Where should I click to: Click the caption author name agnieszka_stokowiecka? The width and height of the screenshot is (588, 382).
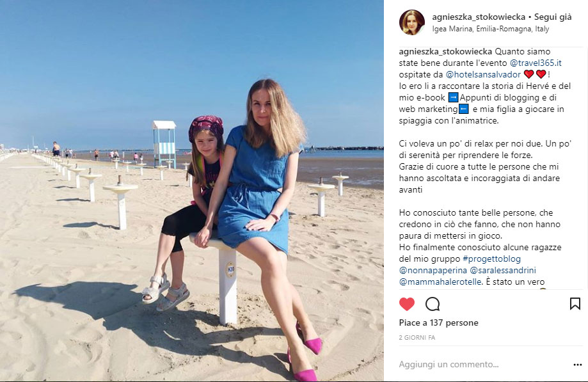(x=445, y=51)
